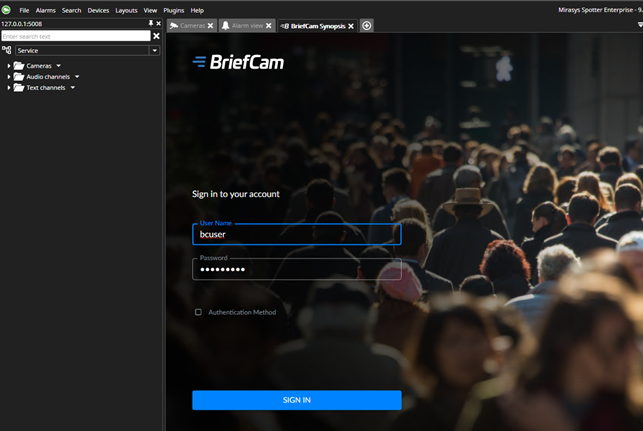Viewport: 643px width, 431px height.
Task: Click the Sign in to your account heading
Action: coord(236,194)
